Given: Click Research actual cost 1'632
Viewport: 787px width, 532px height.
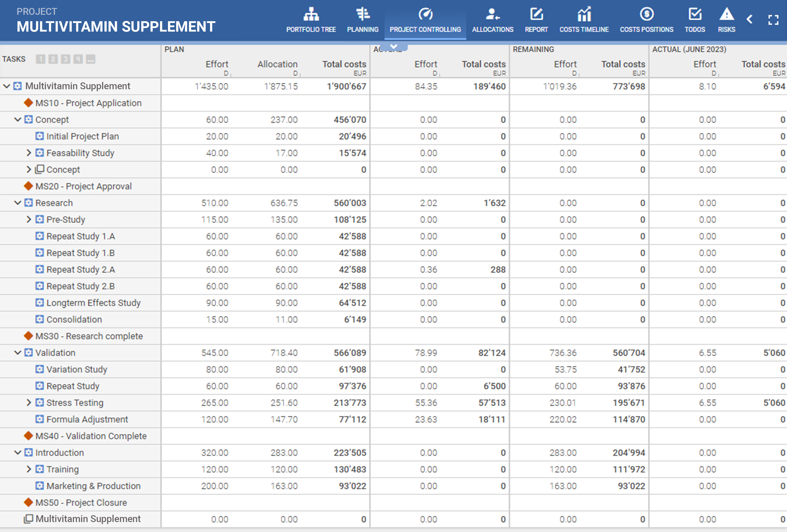Looking at the screenshot, I should tap(494, 203).
